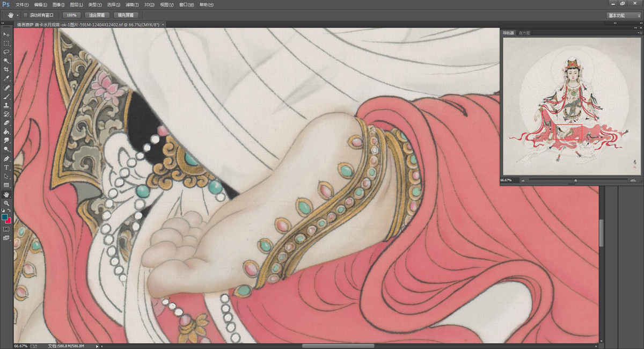Select the Magic Wand tool
644x349 pixels.
[x=6, y=61]
